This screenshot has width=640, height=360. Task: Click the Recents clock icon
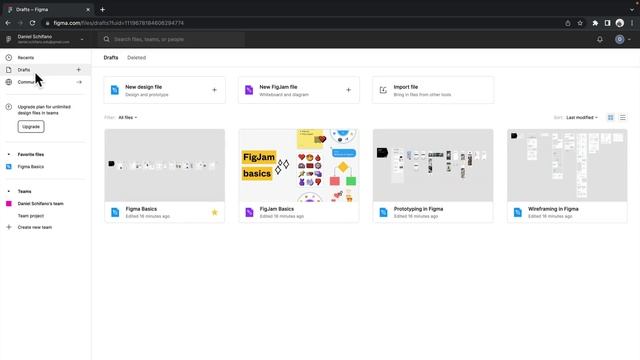tap(9, 58)
